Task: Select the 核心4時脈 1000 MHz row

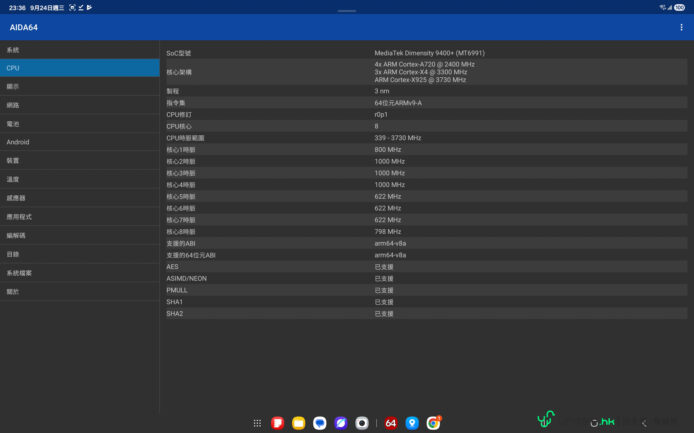Action: (427, 185)
